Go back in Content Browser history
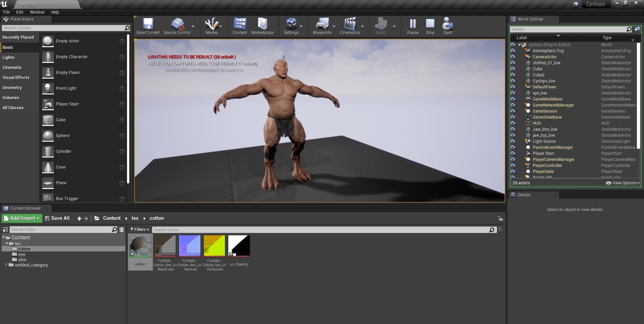The image size is (644, 324). click(79, 218)
